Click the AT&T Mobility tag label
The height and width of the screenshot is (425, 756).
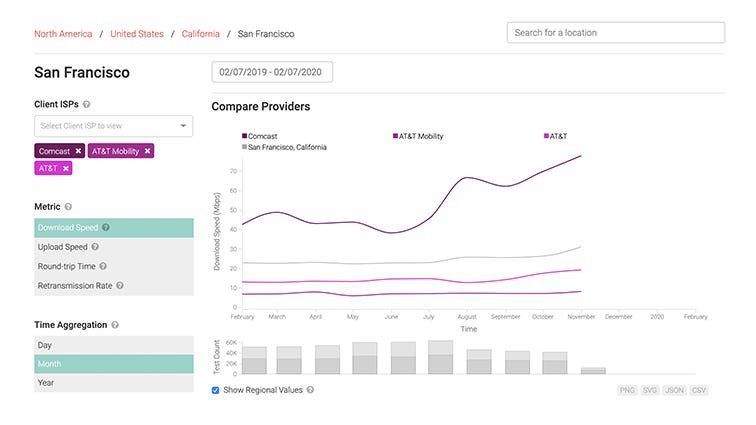tap(115, 151)
